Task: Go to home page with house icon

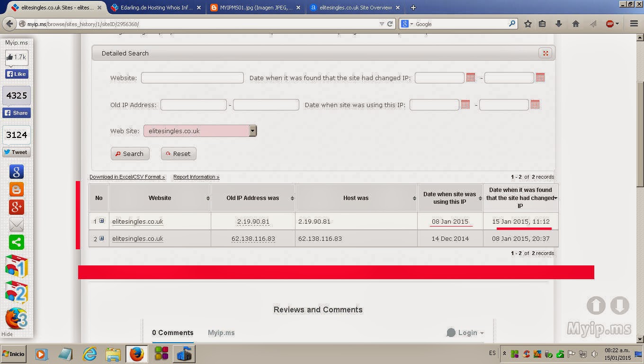Action: (576, 24)
